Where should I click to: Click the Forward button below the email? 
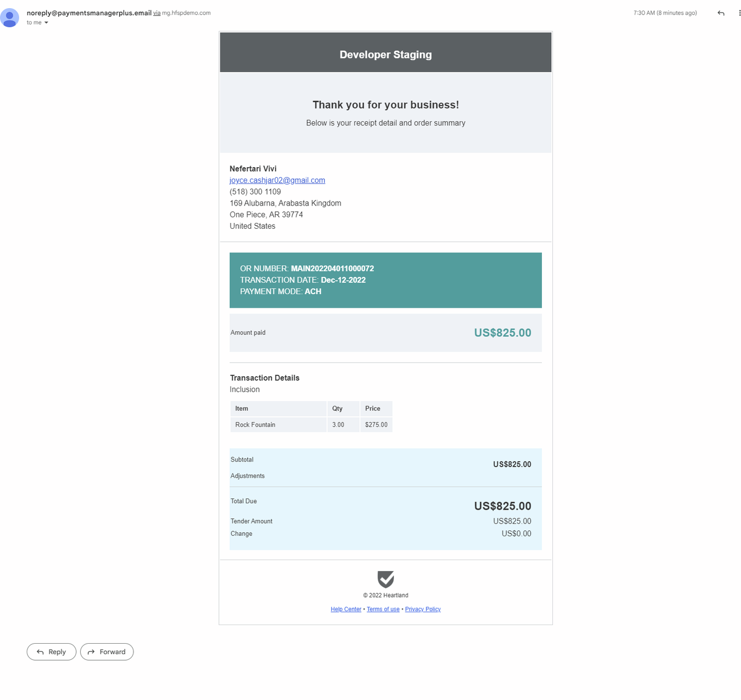(x=107, y=652)
